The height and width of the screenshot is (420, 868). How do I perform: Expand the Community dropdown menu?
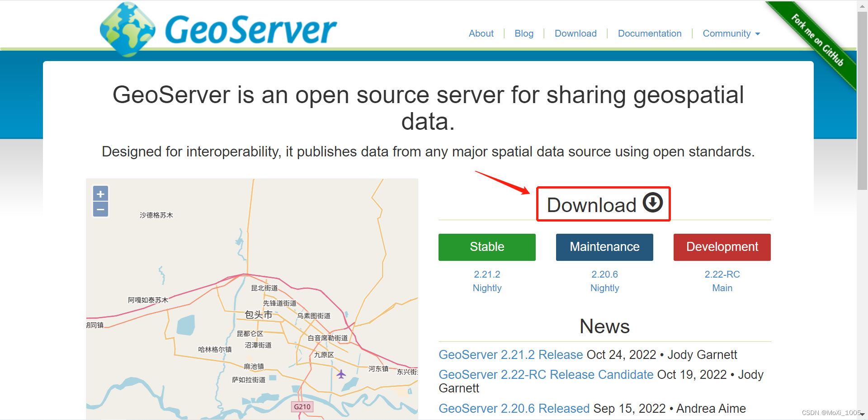731,33
